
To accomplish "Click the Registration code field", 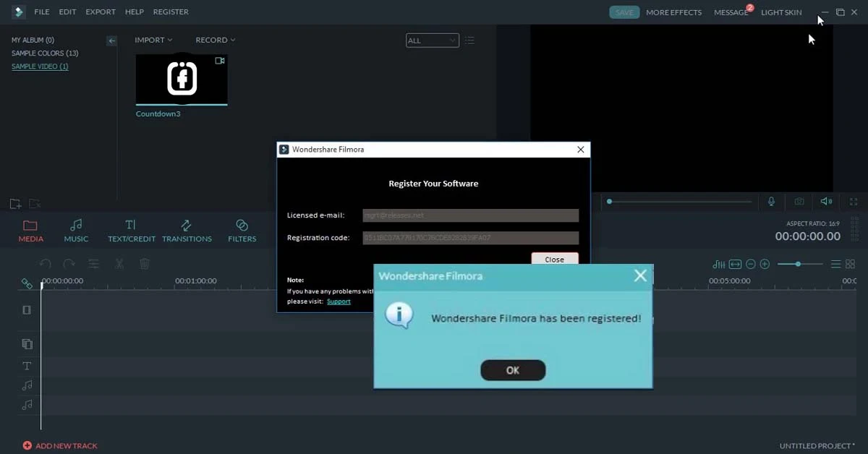I will click(470, 238).
